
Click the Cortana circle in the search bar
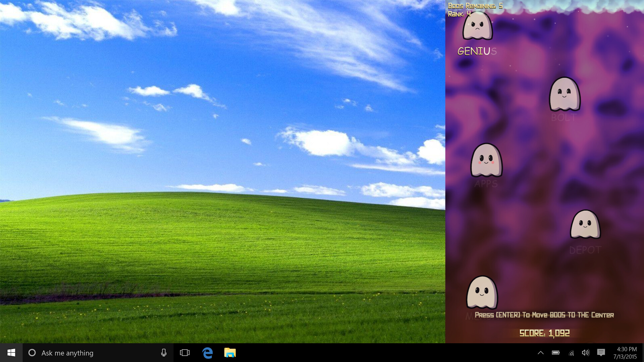[x=33, y=353]
